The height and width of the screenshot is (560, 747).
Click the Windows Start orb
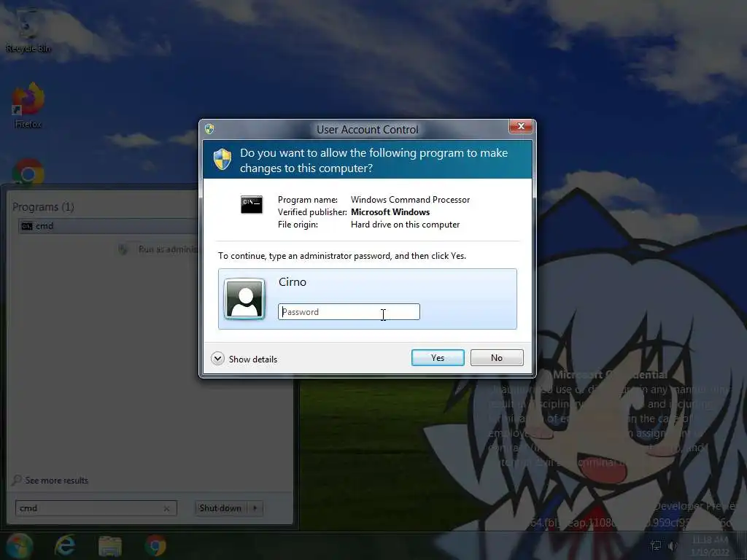pyautogui.click(x=19, y=545)
